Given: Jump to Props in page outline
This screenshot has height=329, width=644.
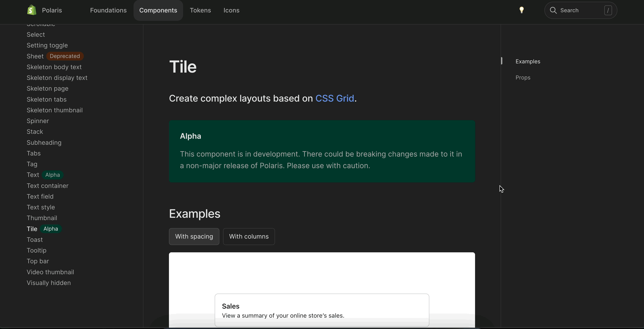Looking at the screenshot, I should coord(523,78).
